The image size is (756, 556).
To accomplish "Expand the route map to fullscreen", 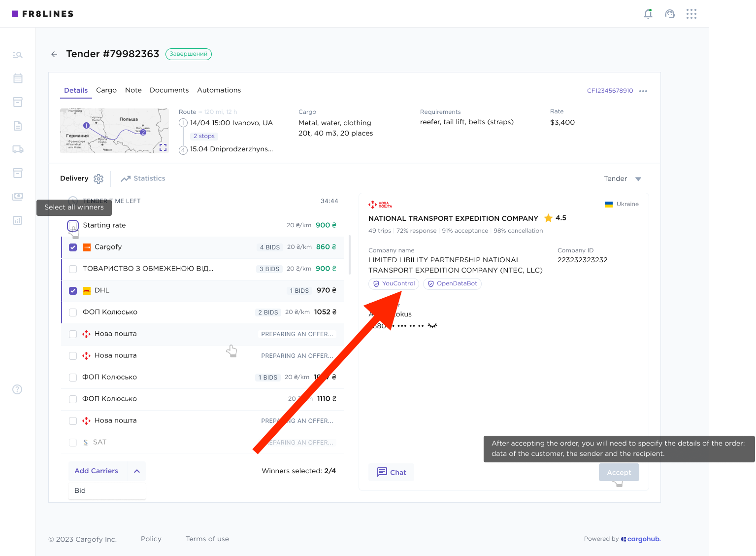I will coord(163,147).
